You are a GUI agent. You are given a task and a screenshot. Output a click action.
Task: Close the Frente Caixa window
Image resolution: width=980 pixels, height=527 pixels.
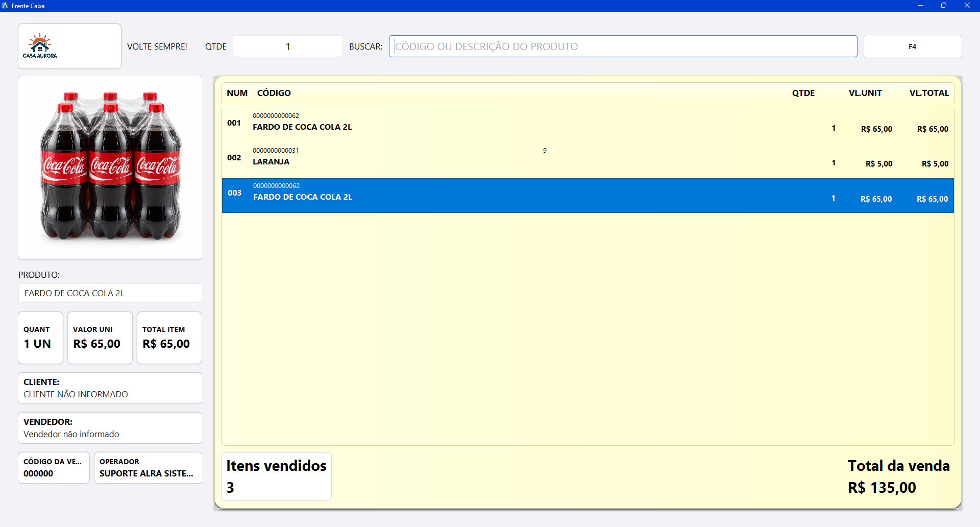pyautogui.click(x=967, y=6)
